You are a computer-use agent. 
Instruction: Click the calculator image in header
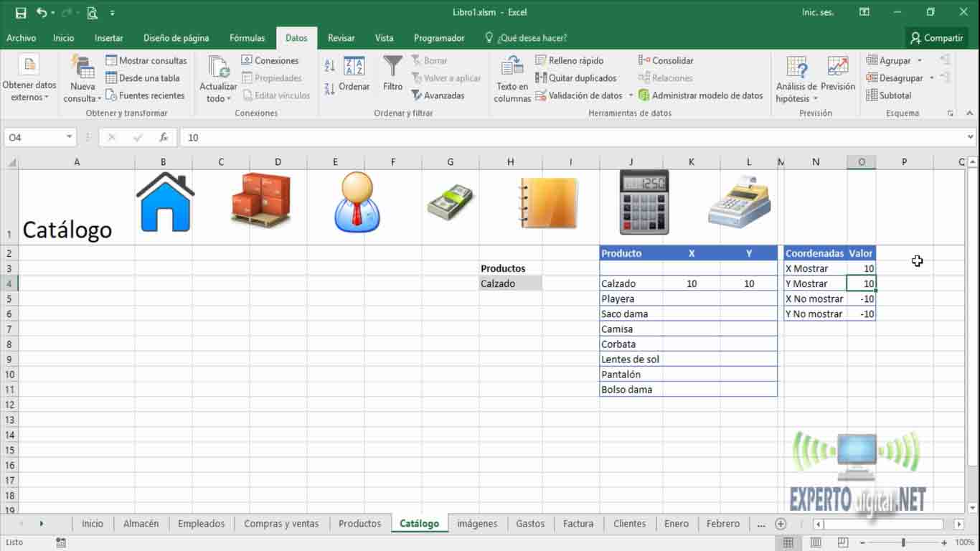click(x=644, y=203)
